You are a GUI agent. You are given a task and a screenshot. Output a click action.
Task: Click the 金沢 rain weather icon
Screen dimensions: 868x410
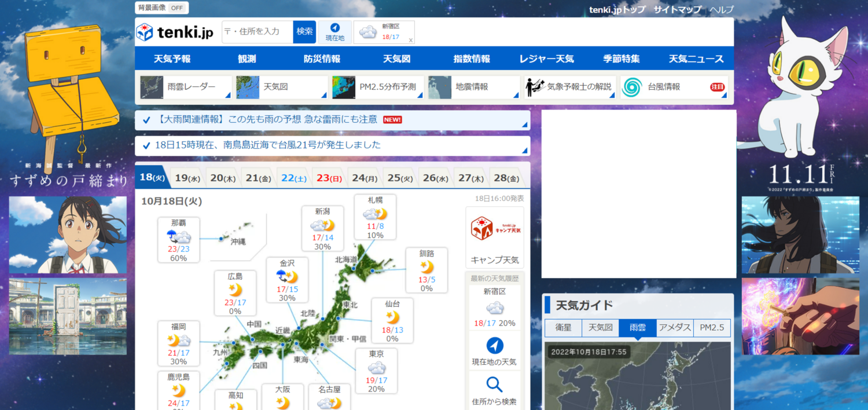click(x=287, y=277)
